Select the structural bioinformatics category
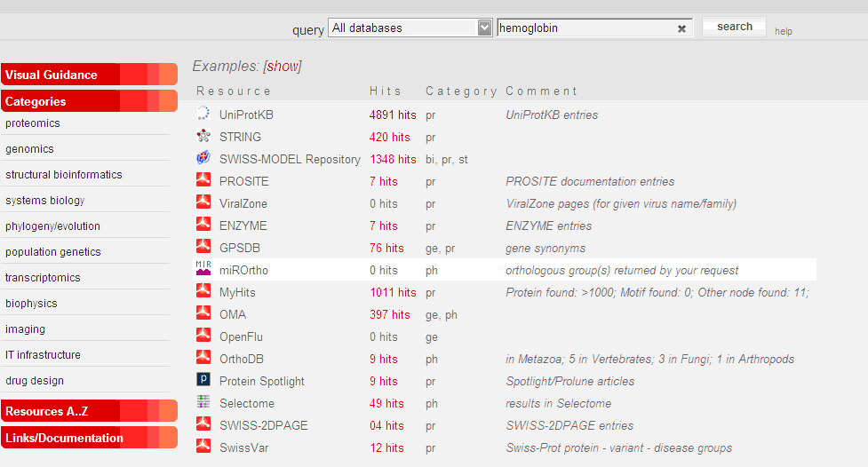868x467 pixels. tap(64, 175)
